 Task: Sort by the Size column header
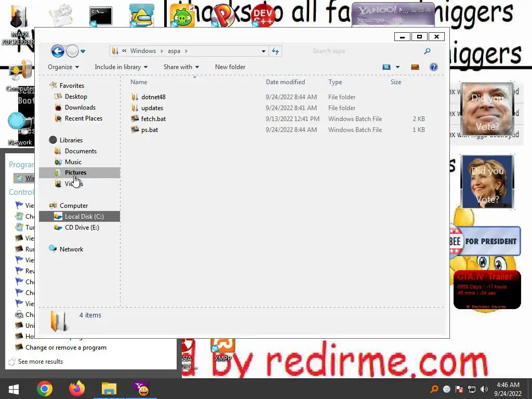click(395, 82)
